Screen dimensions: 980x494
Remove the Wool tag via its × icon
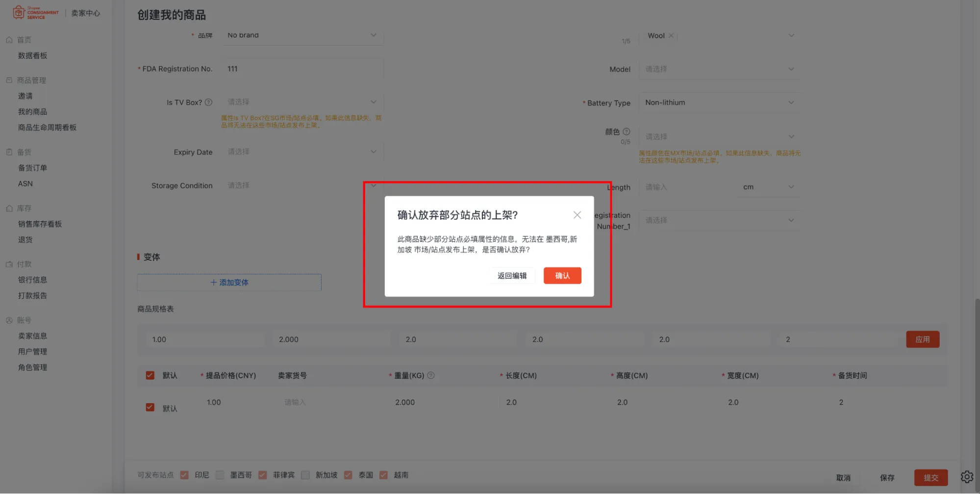coord(671,35)
